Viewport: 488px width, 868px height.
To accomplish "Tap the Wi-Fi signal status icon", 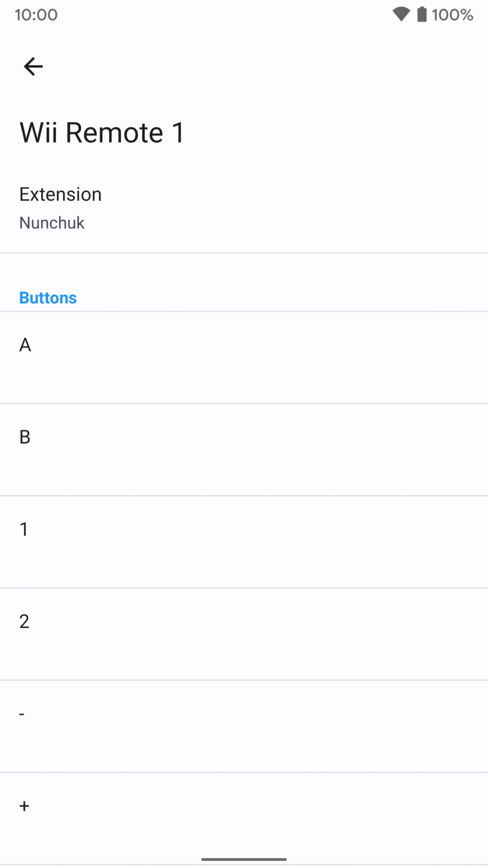I will pyautogui.click(x=401, y=15).
